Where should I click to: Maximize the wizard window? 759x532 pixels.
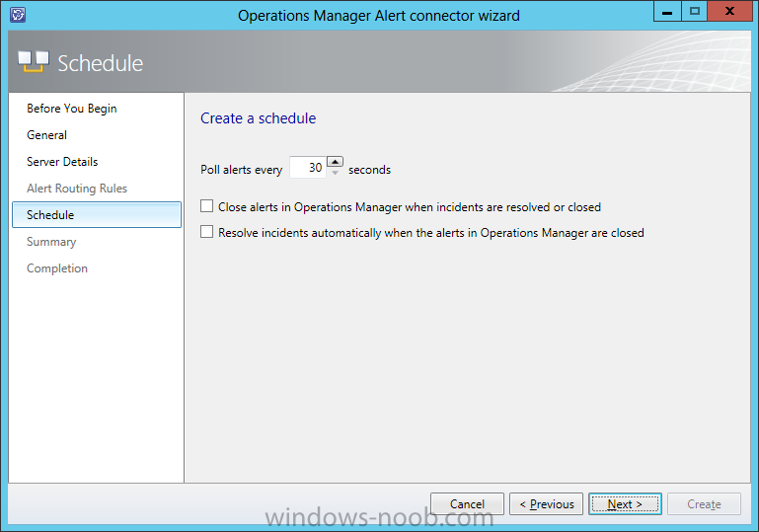694,11
